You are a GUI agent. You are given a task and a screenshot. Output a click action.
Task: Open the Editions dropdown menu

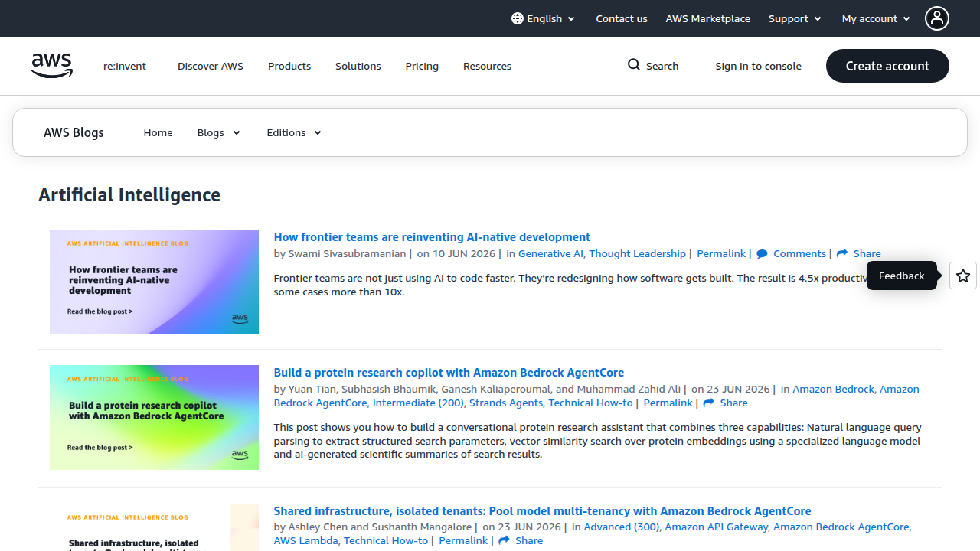coord(294,132)
